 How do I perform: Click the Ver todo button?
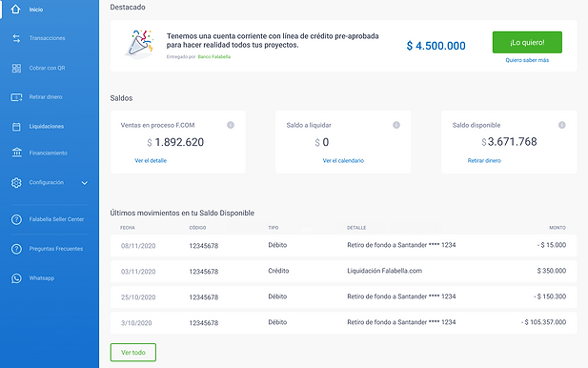133,353
